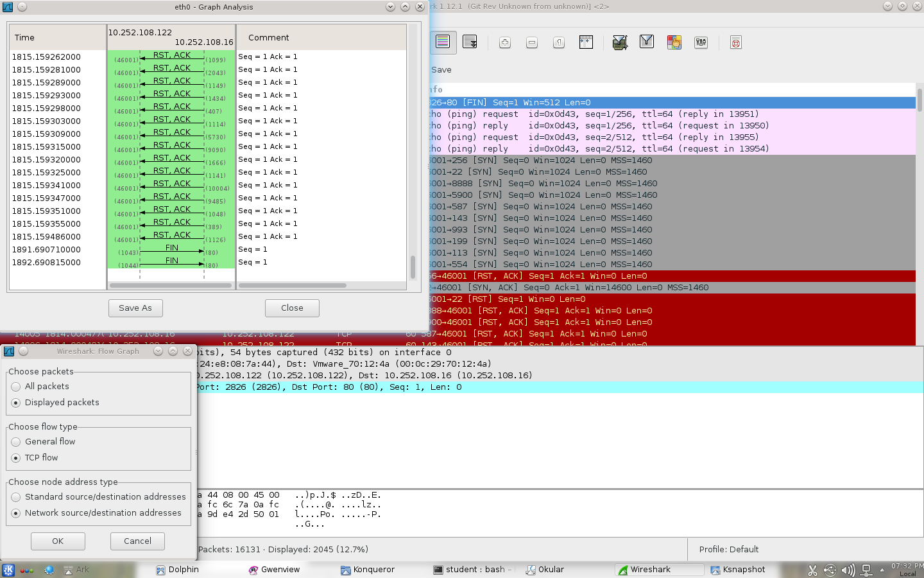The height and width of the screenshot is (578, 924).
Task: Click Save As in Graph Analysis window
Action: click(135, 308)
